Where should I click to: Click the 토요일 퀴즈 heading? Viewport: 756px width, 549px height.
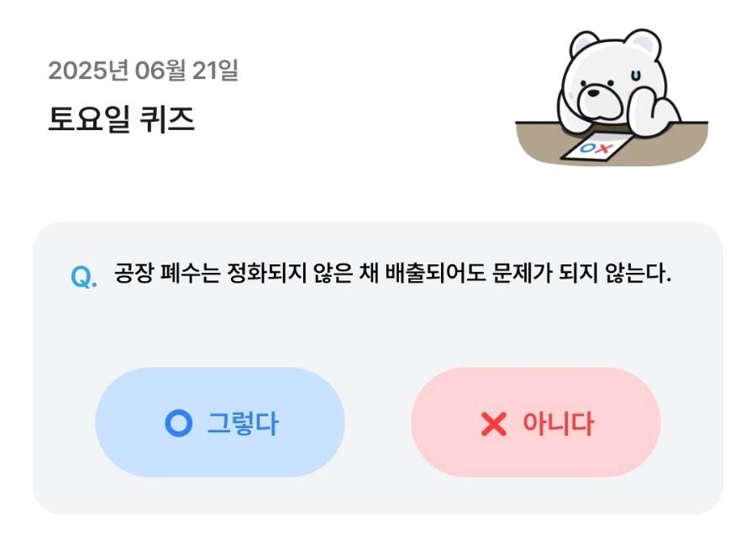[122, 119]
